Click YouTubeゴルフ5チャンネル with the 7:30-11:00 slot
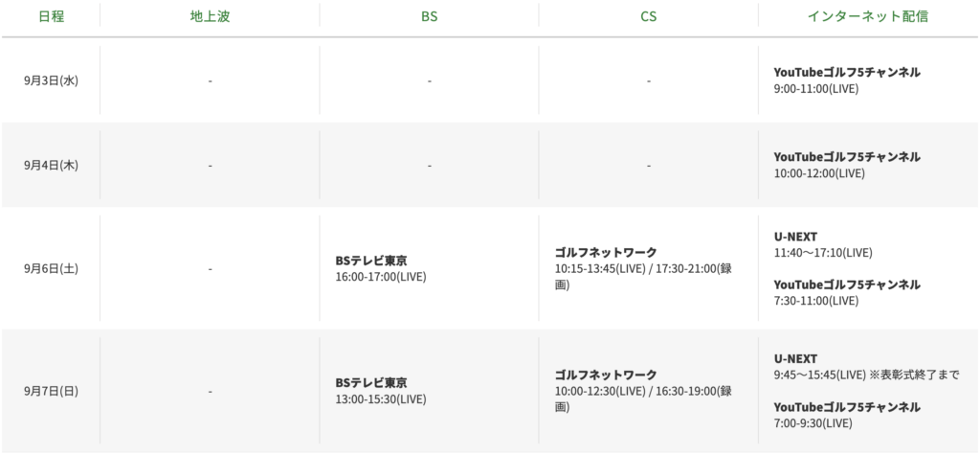 (846, 284)
